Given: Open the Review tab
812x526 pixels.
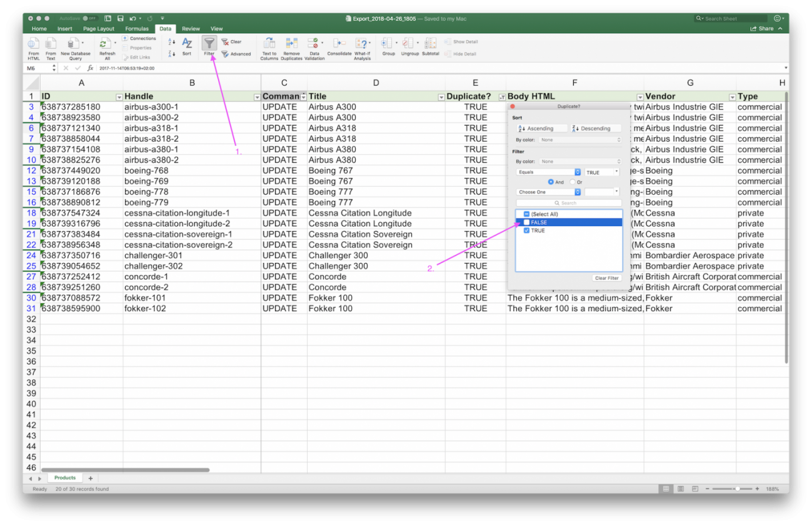Looking at the screenshot, I should [x=191, y=28].
